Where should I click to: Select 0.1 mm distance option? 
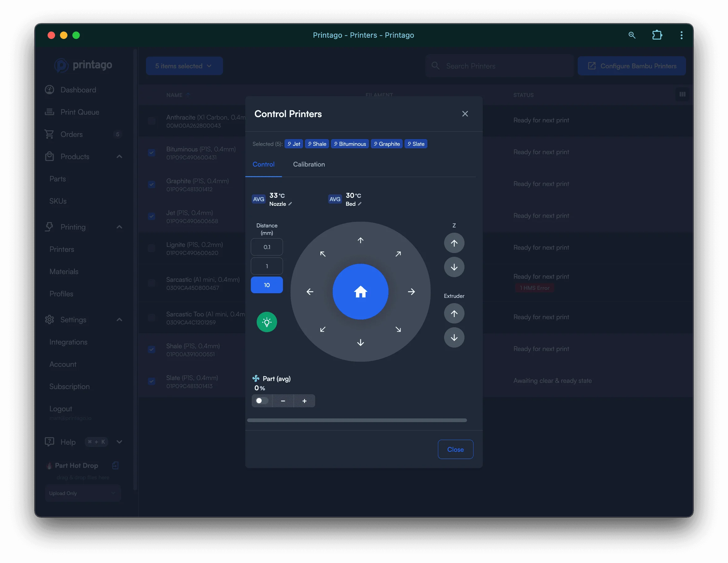tap(267, 247)
